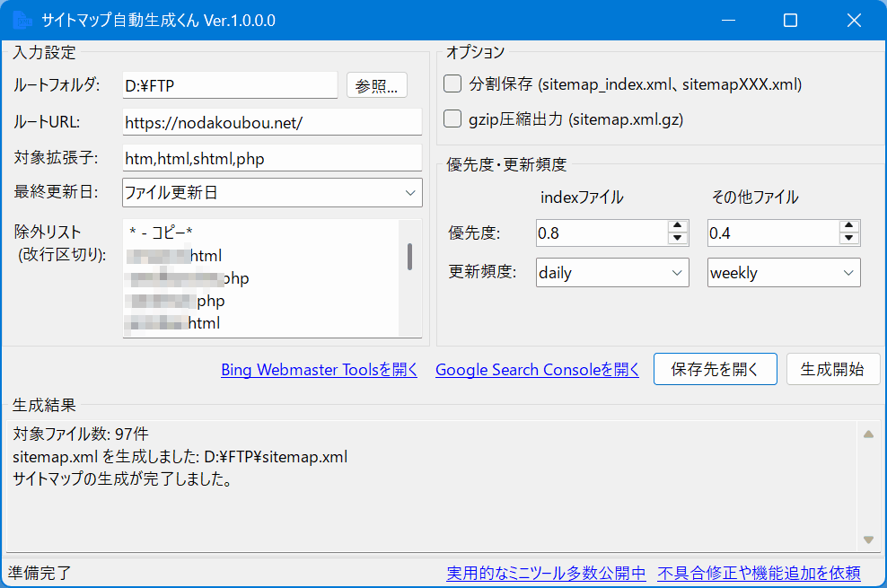Click the 保存先を開く button

(715, 369)
